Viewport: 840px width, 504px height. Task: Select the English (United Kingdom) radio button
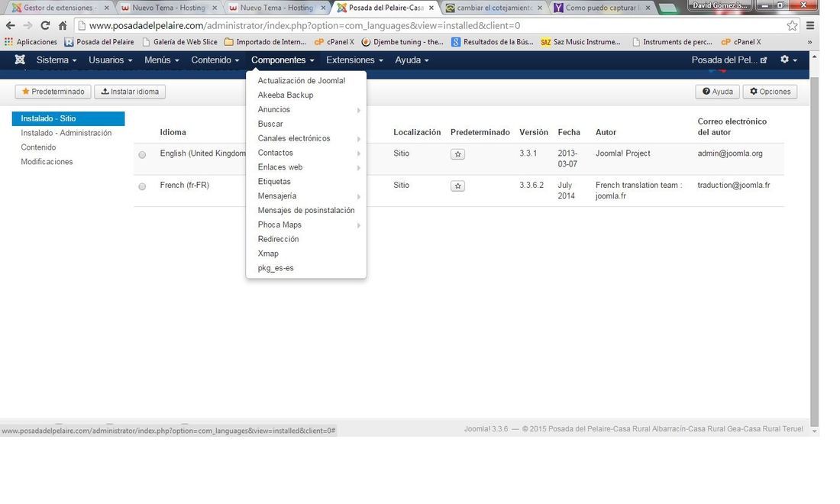pyautogui.click(x=142, y=155)
